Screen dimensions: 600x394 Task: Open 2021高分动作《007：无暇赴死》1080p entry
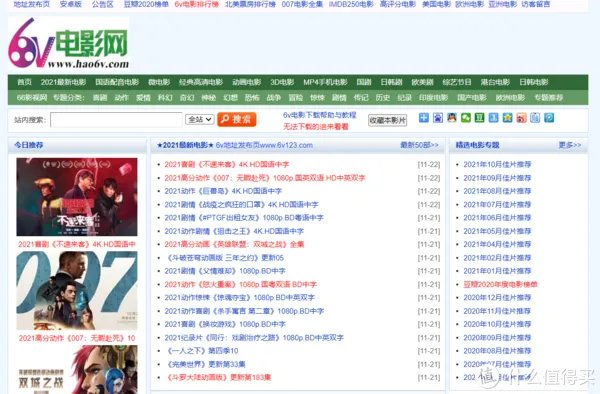(x=265, y=178)
